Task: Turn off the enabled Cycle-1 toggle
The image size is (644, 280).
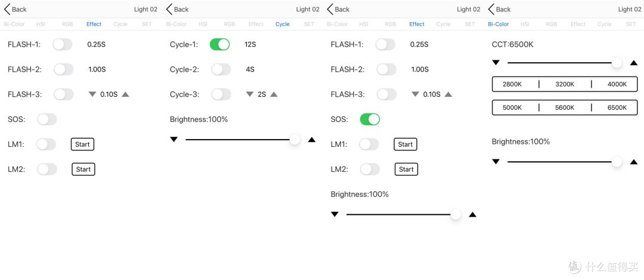Action: [219, 44]
